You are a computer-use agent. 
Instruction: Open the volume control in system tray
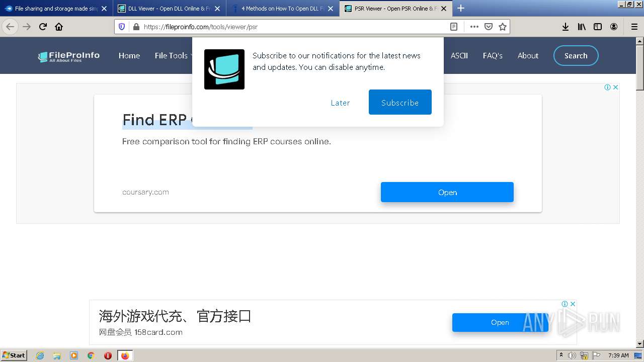(572, 355)
